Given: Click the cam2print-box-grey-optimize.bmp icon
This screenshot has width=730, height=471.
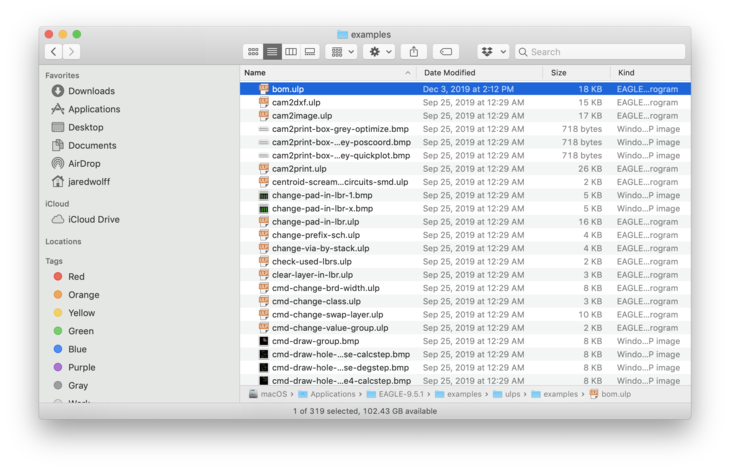Looking at the screenshot, I should click(264, 129).
